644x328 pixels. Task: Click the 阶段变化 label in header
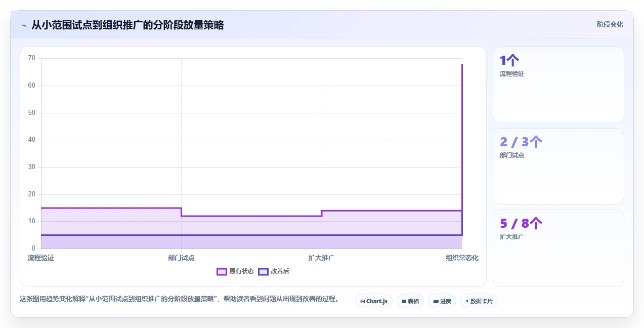610,24
